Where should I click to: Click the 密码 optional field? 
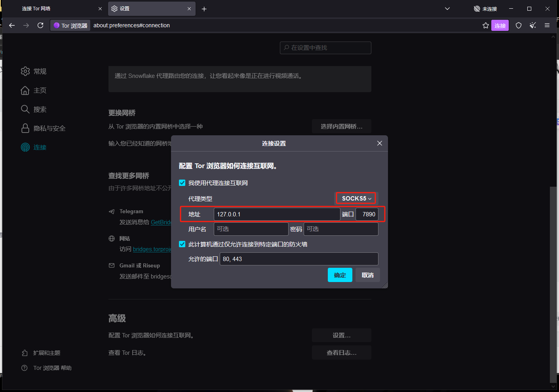341,229
